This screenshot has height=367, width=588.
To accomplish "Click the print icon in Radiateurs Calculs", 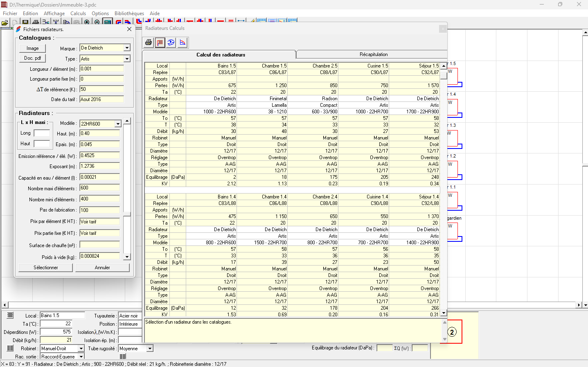I will (x=149, y=43).
